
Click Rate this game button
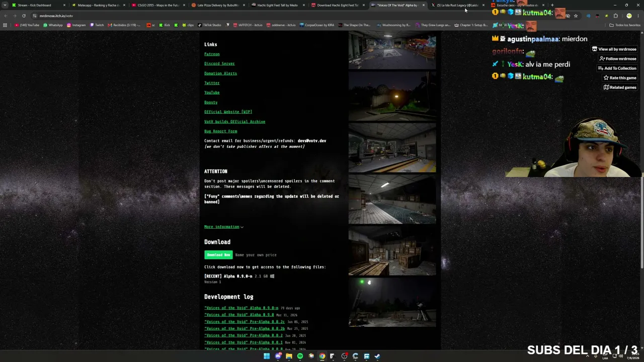click(x=620, y=78)
